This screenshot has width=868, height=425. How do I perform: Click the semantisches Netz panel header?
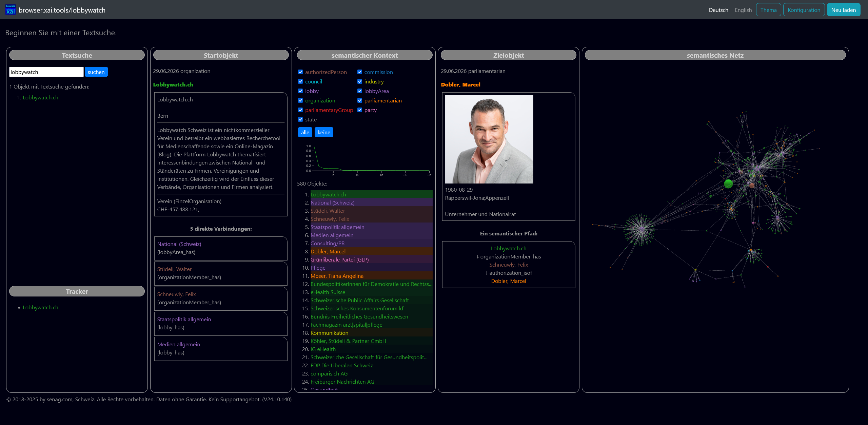tap(715, 55)
